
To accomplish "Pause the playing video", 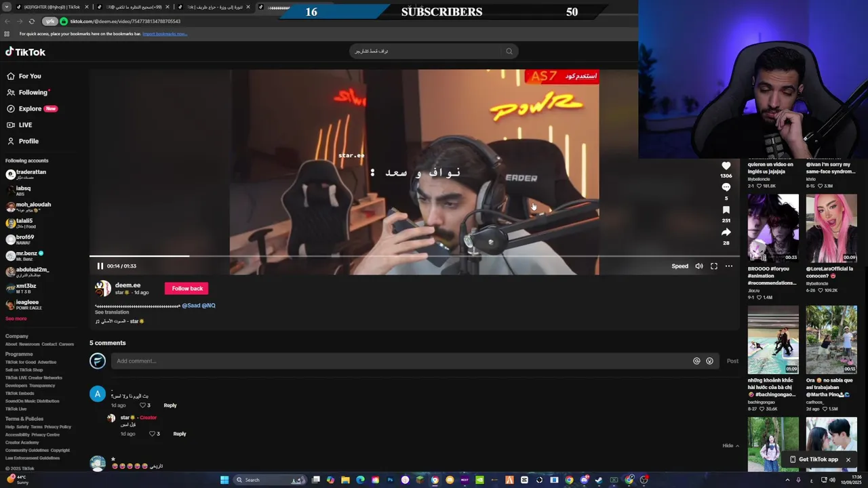I will point(100,266).
